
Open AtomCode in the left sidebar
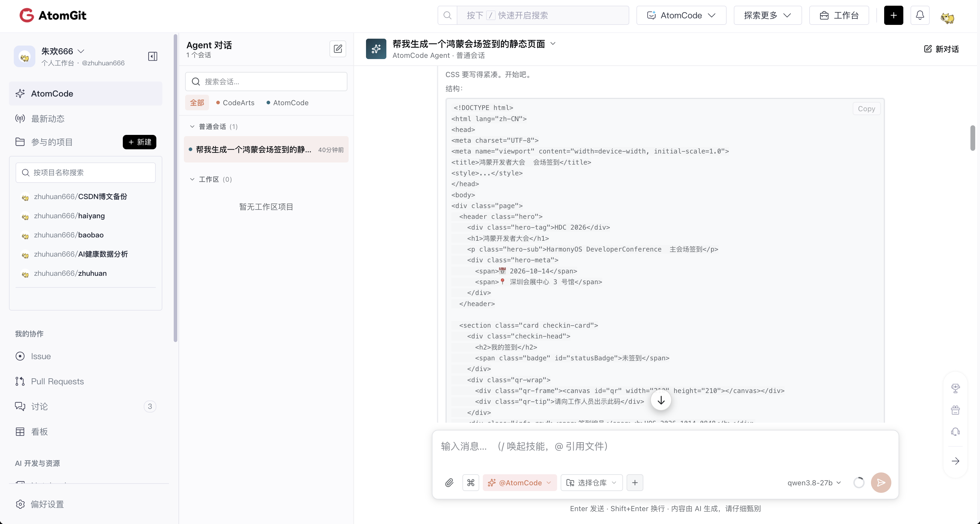(86, 93)
